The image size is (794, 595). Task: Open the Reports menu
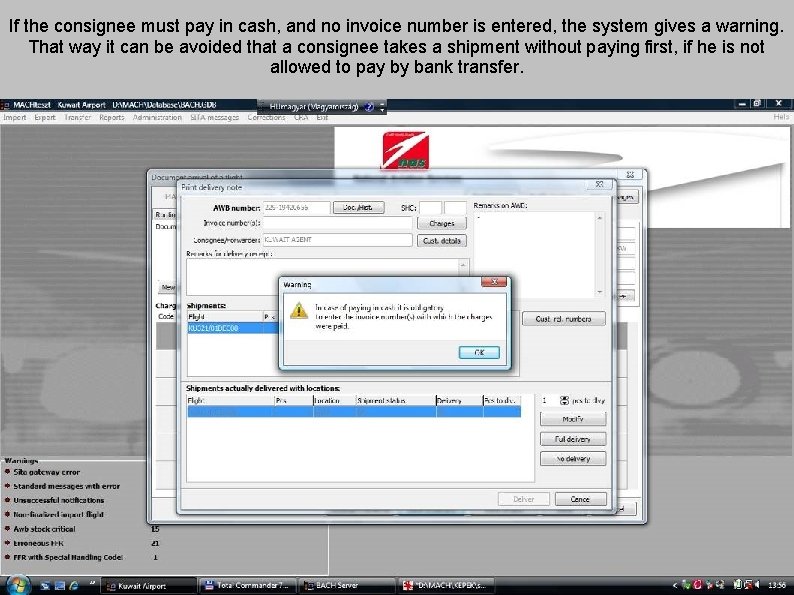(111, 117)
